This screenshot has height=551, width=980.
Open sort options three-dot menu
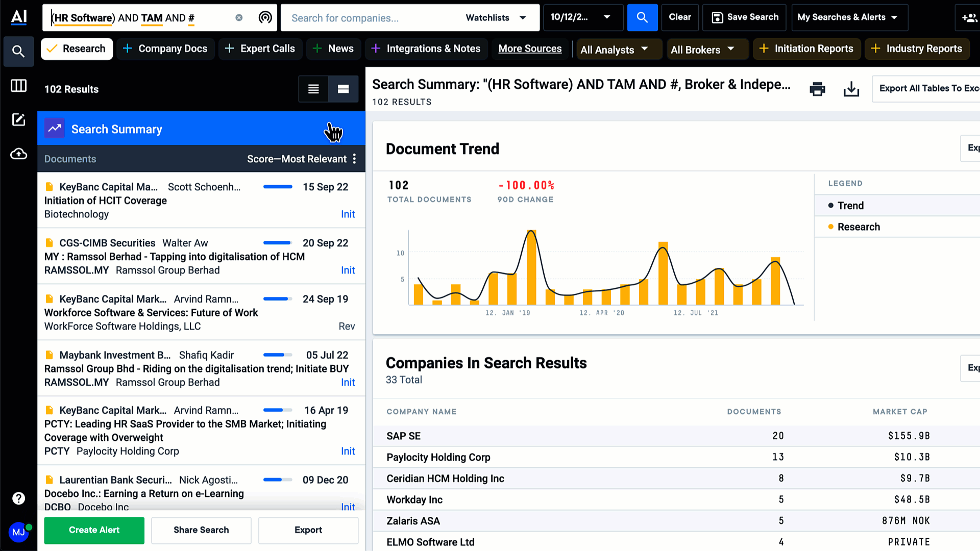[x=354, y=159]
